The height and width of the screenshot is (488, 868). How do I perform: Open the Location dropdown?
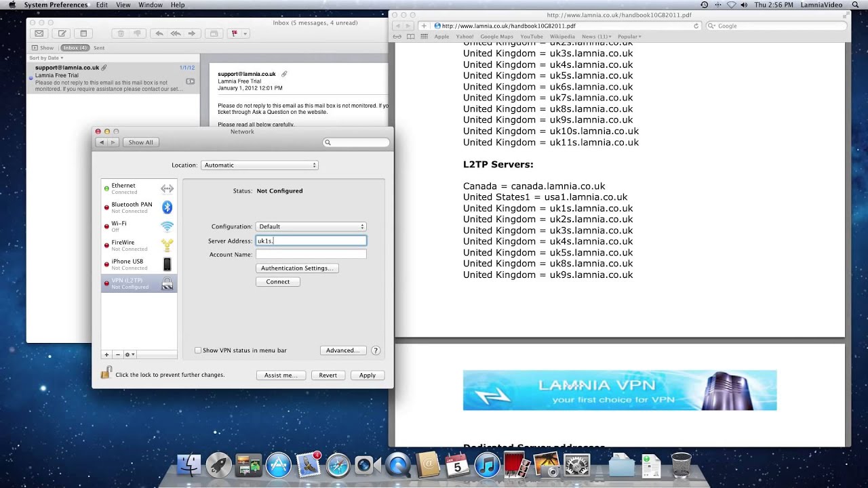click(x=260, y=165)
